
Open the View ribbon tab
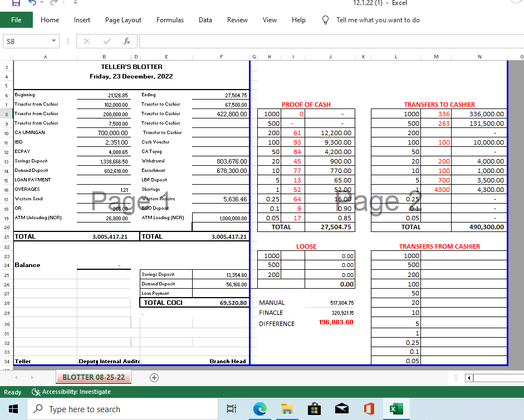point(270,20)
